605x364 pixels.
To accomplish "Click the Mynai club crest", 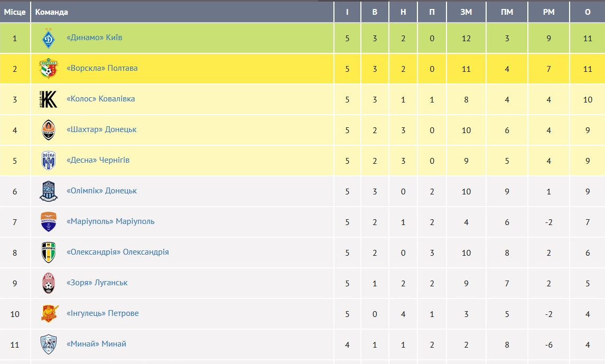I will (49, 344).
